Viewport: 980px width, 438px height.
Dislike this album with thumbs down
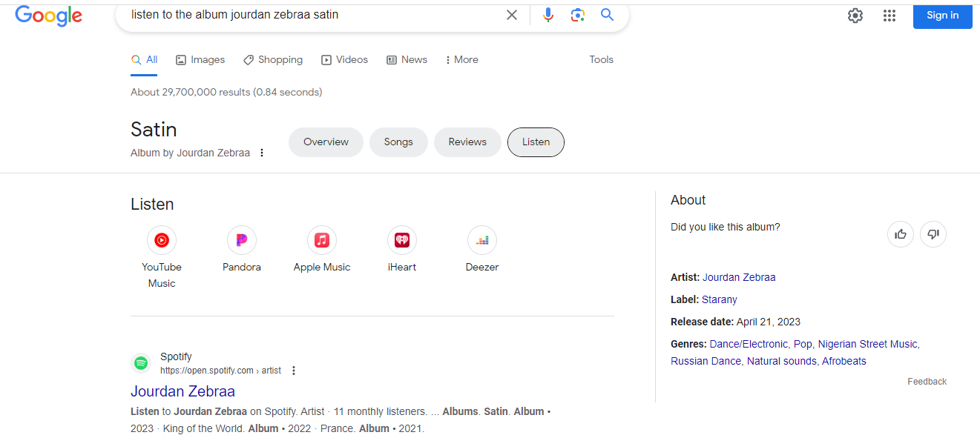933,234
